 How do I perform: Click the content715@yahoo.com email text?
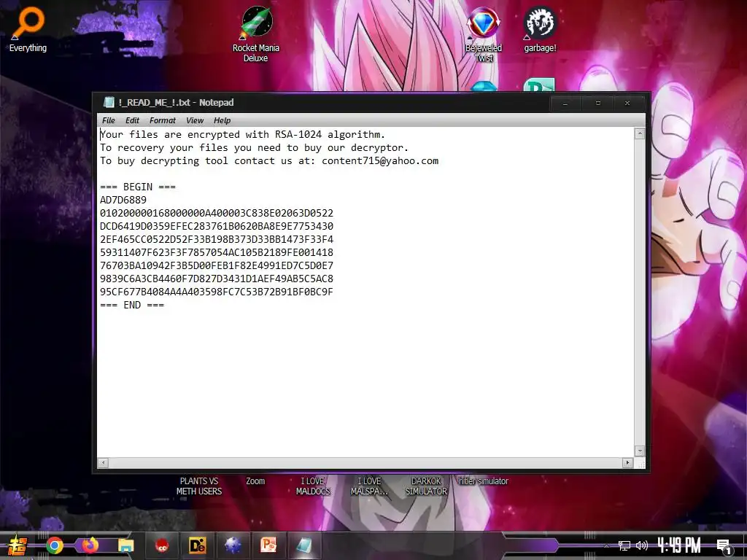click(380, 161)
